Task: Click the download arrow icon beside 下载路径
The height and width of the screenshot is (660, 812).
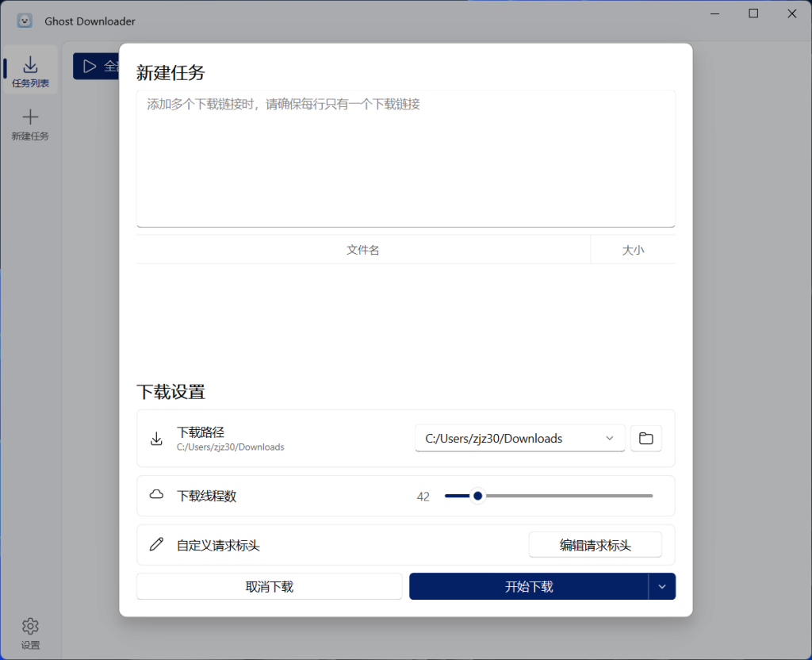Action: pos(157,439)
